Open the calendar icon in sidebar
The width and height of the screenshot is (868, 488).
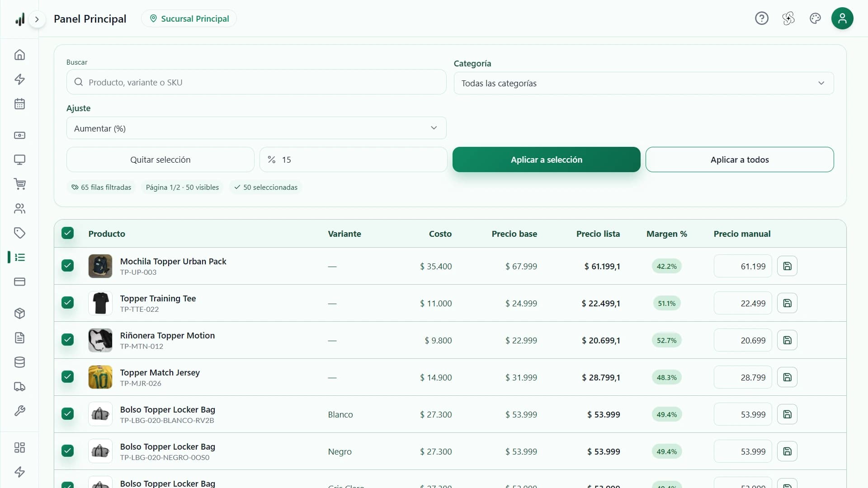19,103
